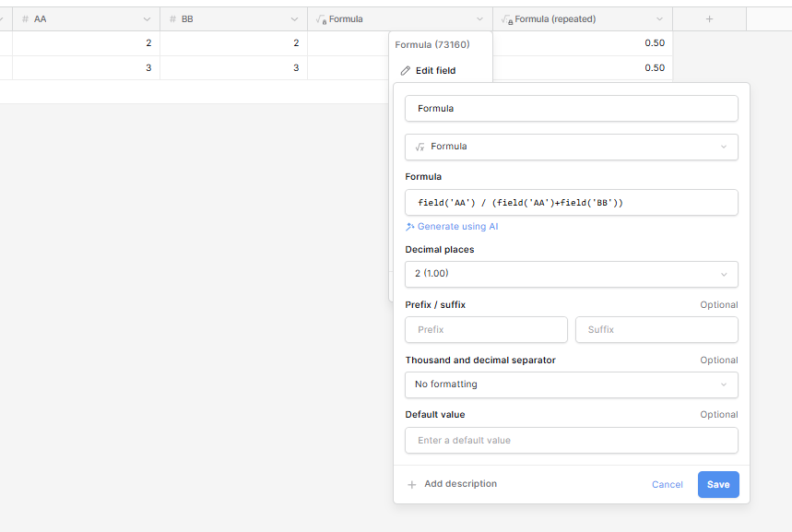Viewport: 792px width, 532px height.
Task: Select second row 0.50 in Formula (repeated)
Action: 583,67
